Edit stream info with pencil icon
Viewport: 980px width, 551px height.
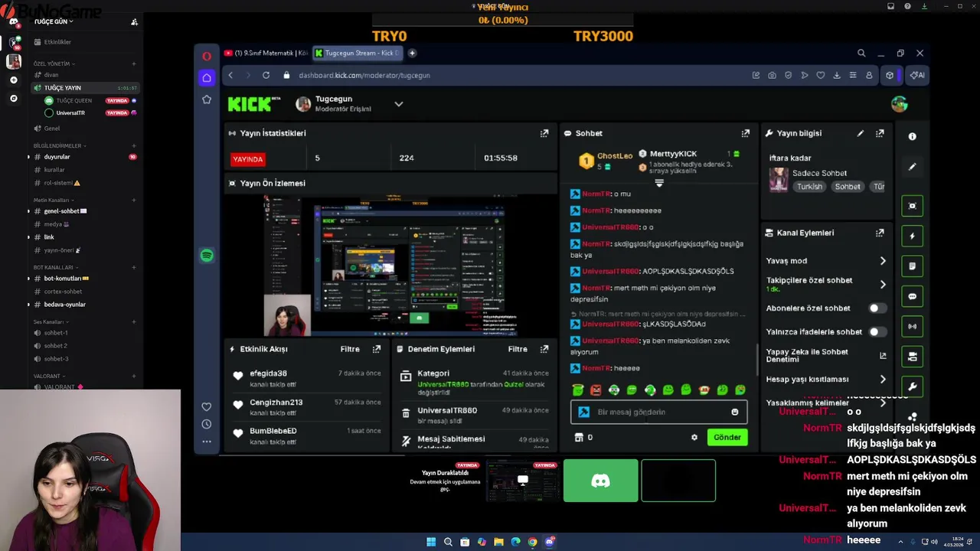861,133
